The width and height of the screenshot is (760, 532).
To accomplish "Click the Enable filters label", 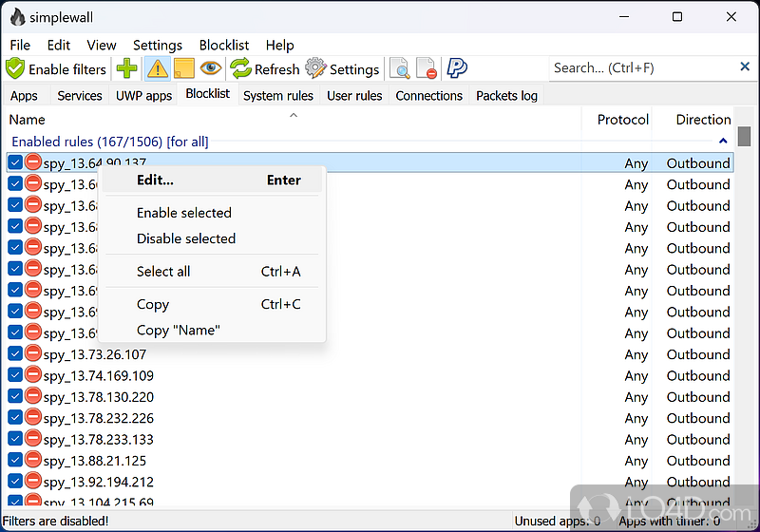I will click(x=67, y=69).
